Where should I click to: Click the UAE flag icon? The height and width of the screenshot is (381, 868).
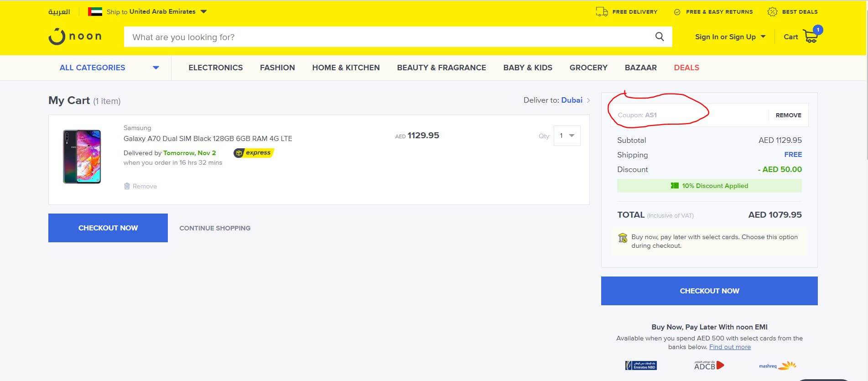tap(95, 12)
